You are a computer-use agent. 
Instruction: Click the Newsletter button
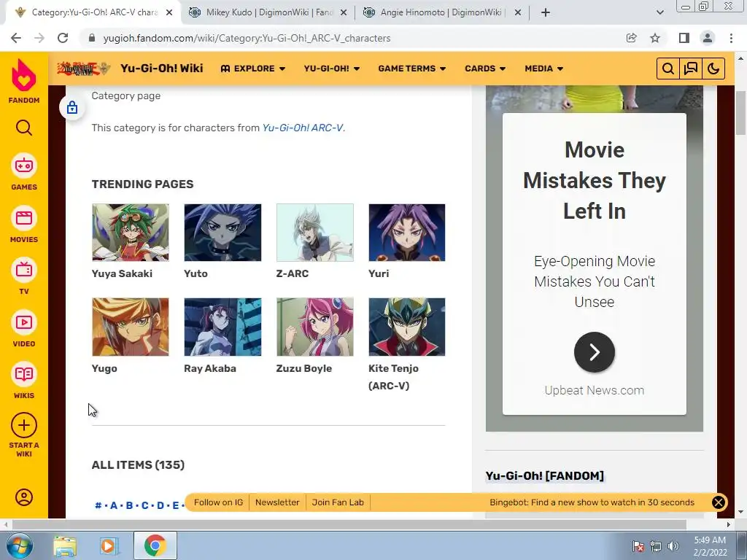[x=277, y=502]
